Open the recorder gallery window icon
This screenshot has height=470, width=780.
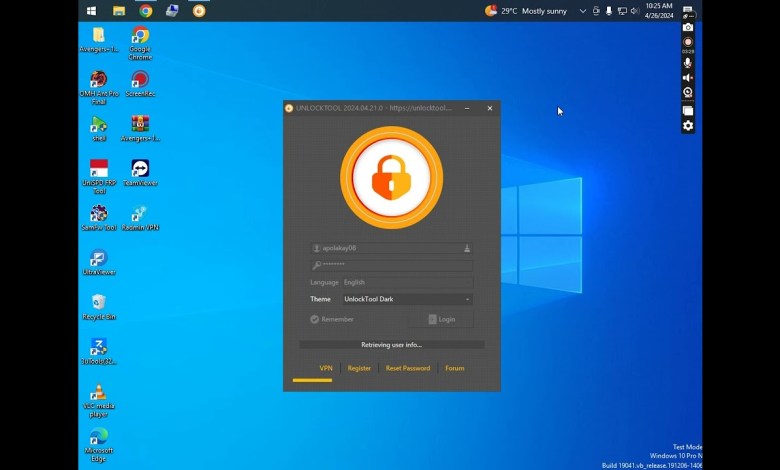coord(688,111)
